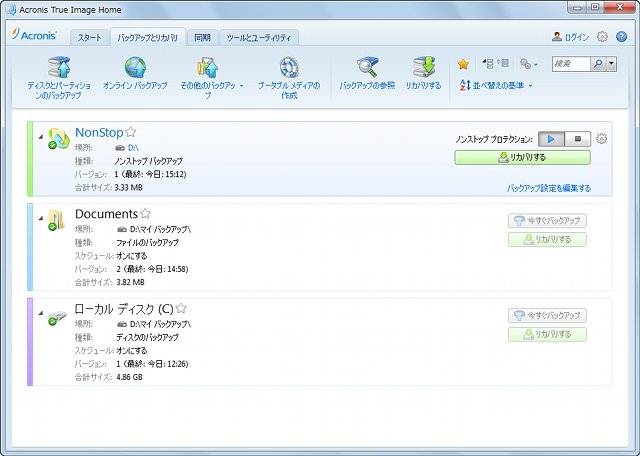Click the search magnifier button

pyautogui.click(x=598, y=64)
